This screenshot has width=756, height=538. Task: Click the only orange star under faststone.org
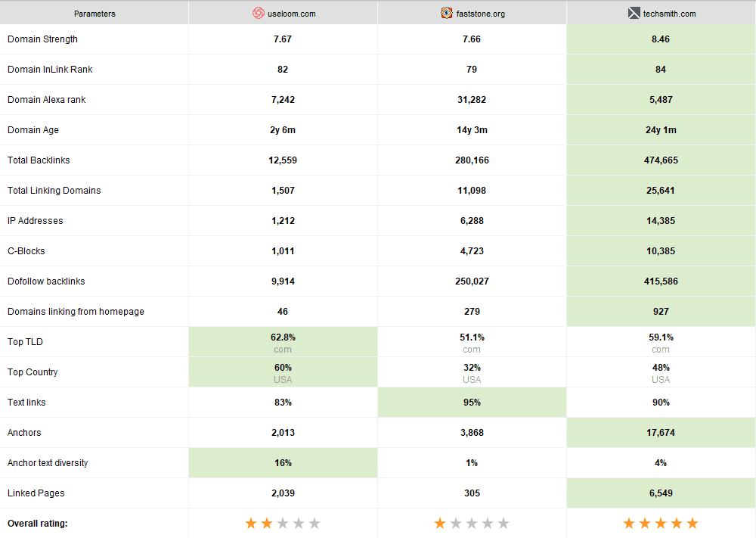(440, 523)
